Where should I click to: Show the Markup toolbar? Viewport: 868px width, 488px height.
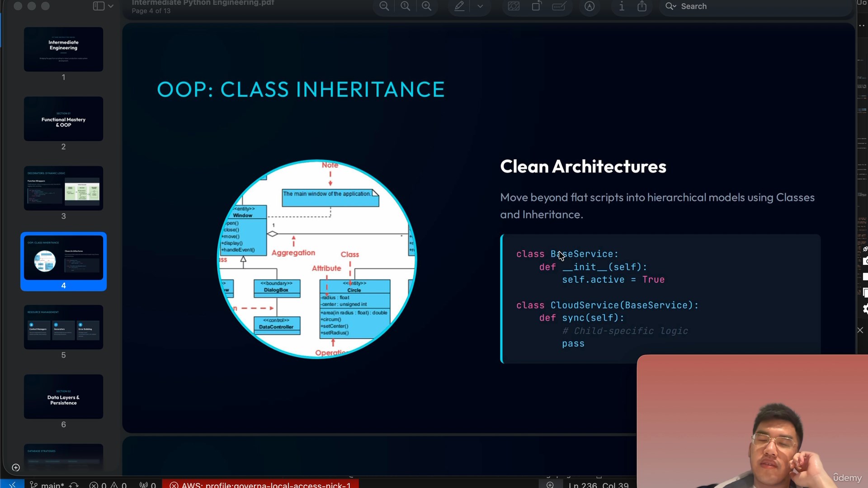[590, 6]
